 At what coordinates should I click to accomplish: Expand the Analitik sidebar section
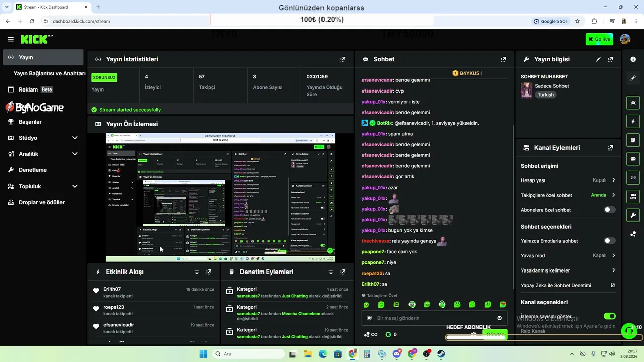(75, 154)
